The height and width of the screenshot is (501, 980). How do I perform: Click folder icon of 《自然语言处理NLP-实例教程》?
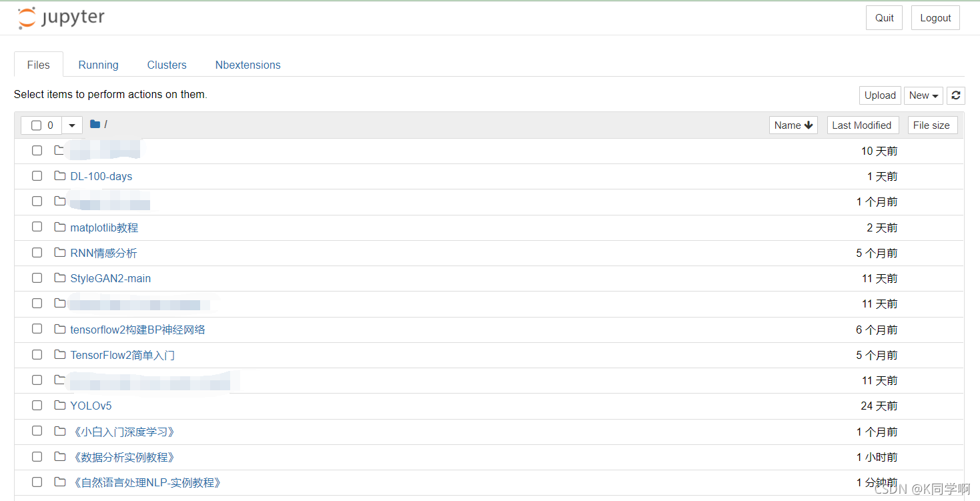click(60, 482)
